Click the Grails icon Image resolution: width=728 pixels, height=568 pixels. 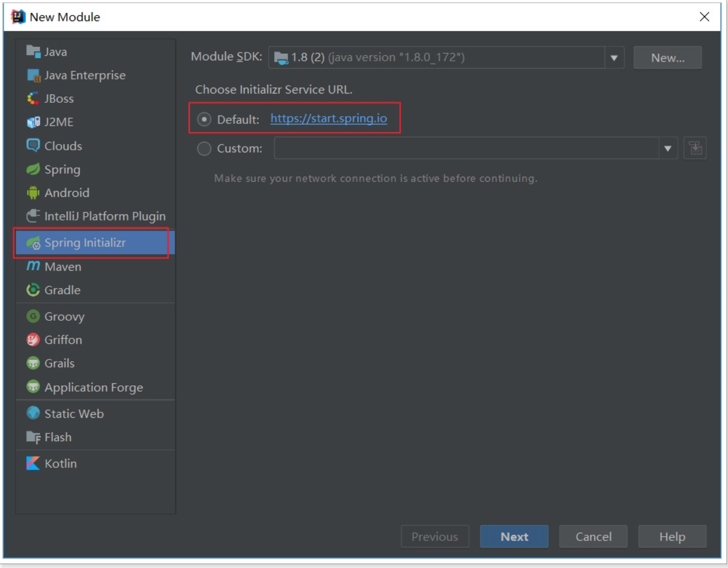click(33, 363)
